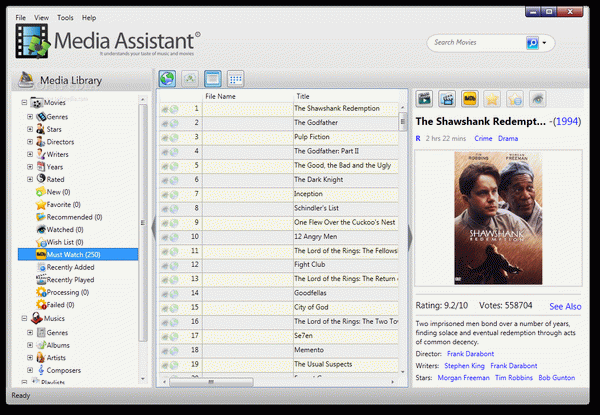Open star Tim Robbins link
This screenshot has width=600, height=415.
514,378
